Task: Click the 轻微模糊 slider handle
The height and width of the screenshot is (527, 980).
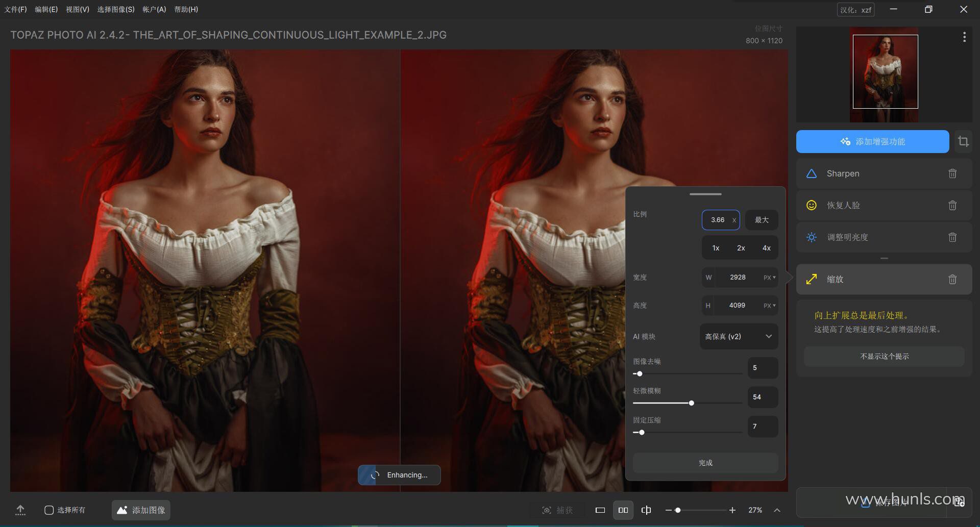Action: [692, 403]
